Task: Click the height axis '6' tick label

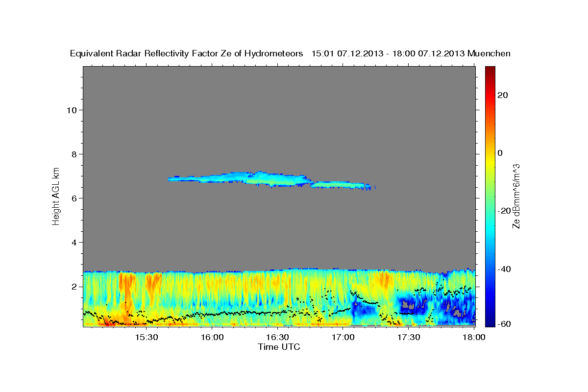Action: pos(74,198)
